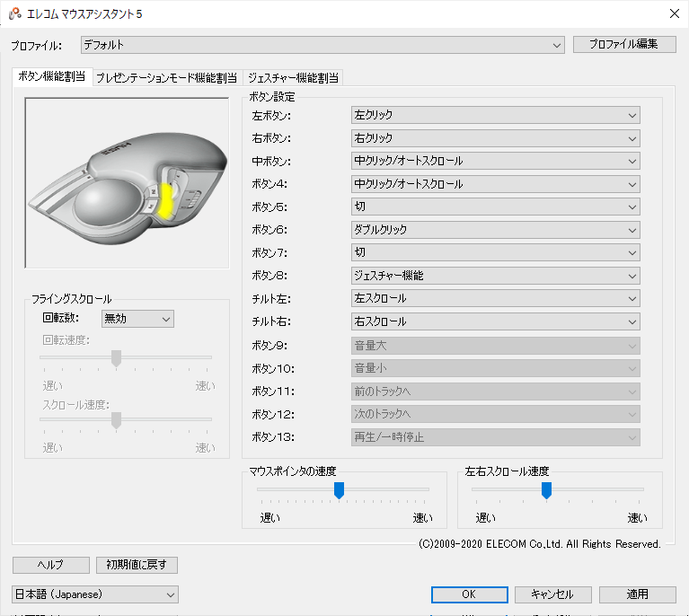Screen dimensions: 689x616
Task: Expand the 左ボタン dropdown set to 左クリック
Action: 495,115
